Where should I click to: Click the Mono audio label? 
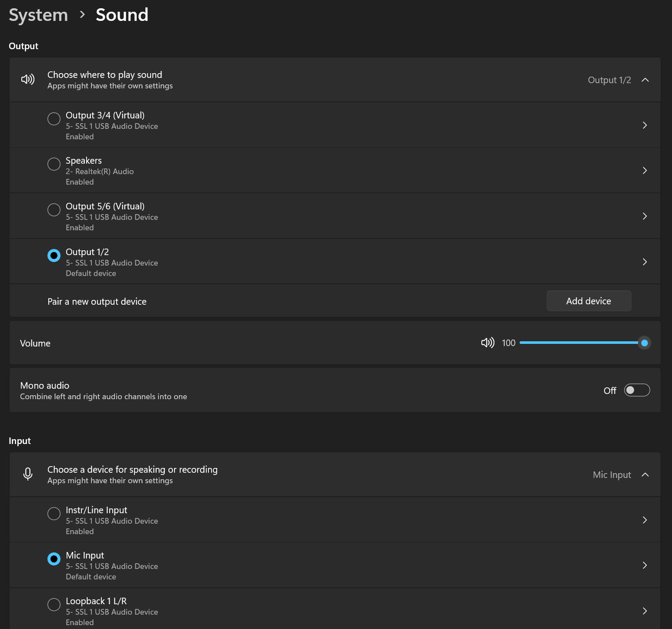[x=45, y=385]
